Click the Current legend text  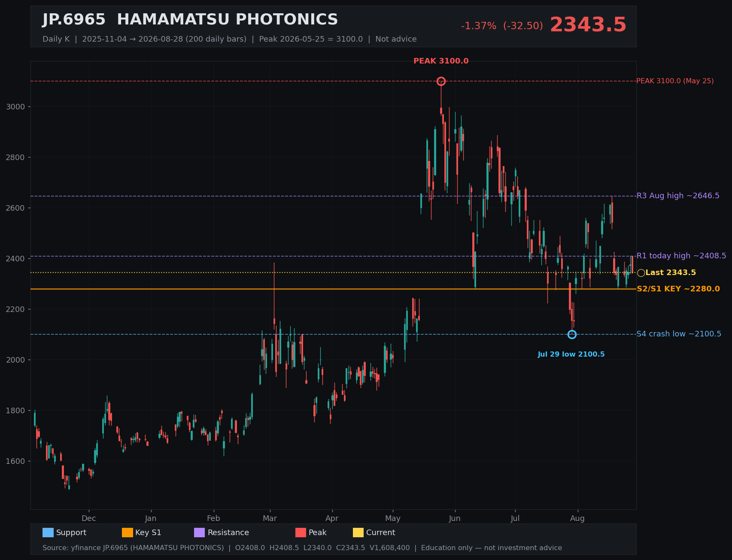381,533
